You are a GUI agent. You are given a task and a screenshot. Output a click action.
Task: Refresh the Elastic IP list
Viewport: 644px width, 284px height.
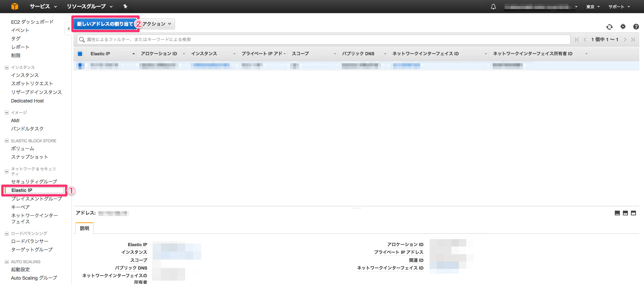[609, 27]
